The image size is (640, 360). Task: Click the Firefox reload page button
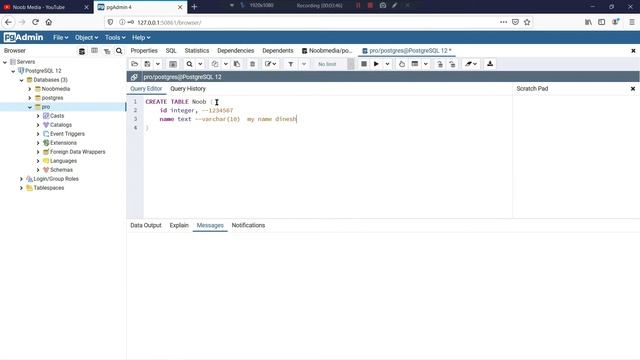coord(36,22)
